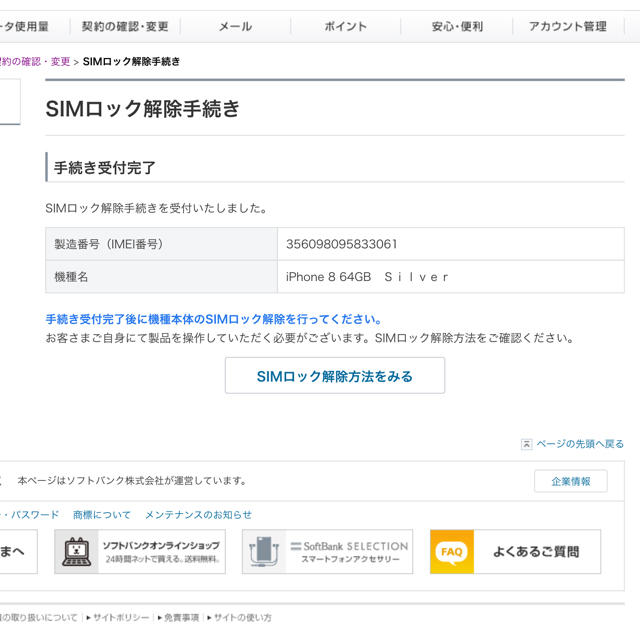Click the smartphone accessory icon
Screen dimensions: 640x640
(x=264, y=551)
